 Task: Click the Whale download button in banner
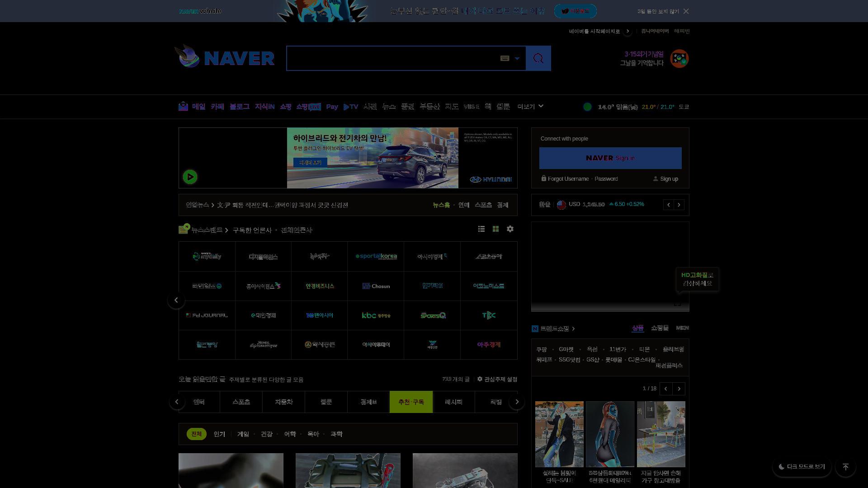click(576, 11)
